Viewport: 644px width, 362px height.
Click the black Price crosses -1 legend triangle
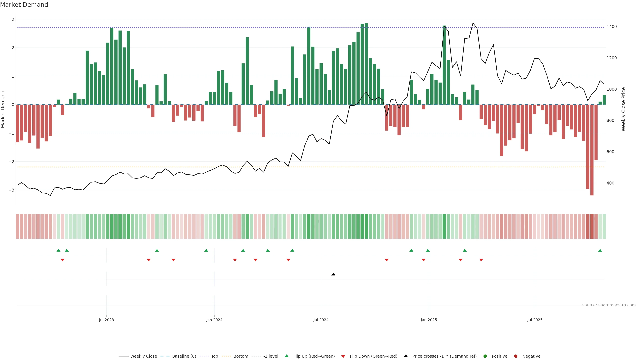[406, 356]
